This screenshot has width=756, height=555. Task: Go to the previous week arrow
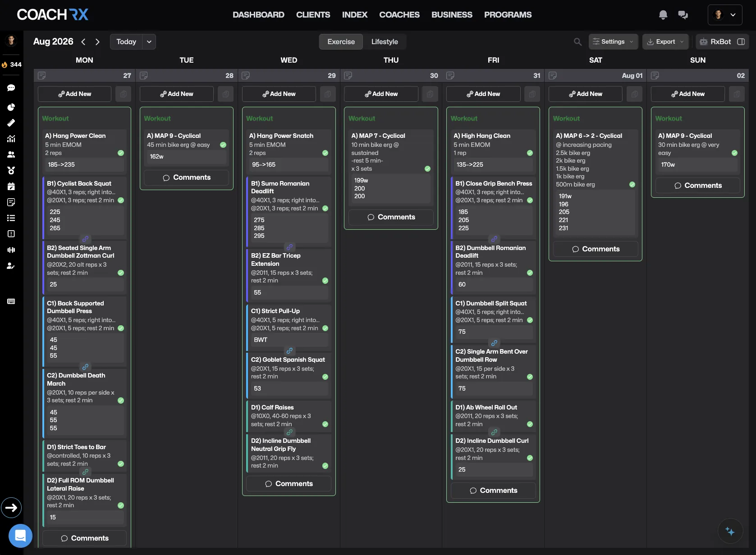[x=83, y=42]
